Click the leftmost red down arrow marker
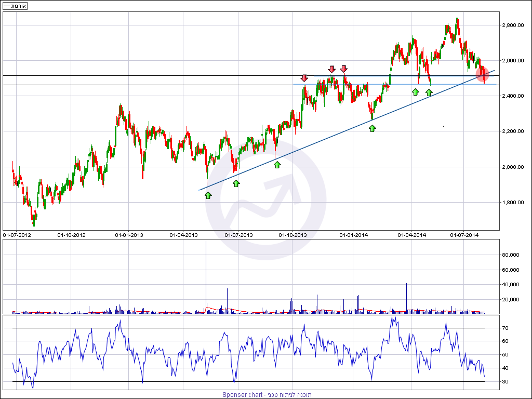 pyautogui.click(x=304, y=78)
